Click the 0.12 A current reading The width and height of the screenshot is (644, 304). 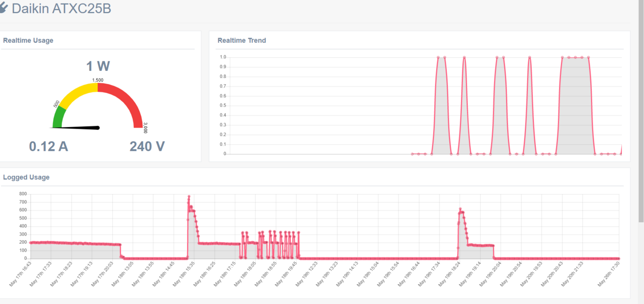click(48, 146)
